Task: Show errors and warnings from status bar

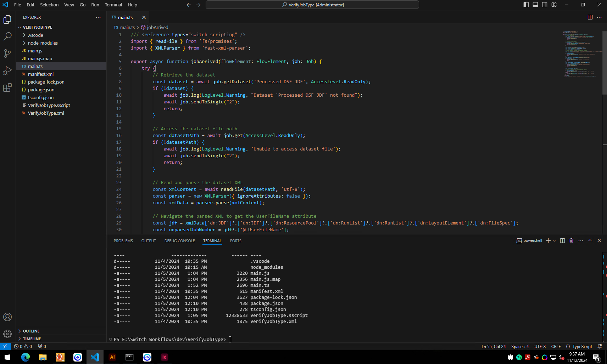Action: click(x=23, y=347)
